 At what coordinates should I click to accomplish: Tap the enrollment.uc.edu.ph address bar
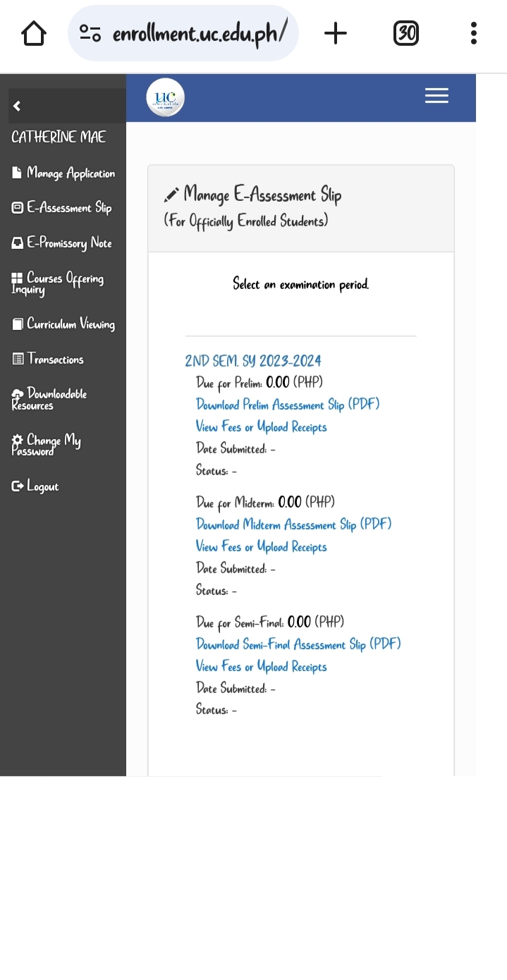(199, 33)
